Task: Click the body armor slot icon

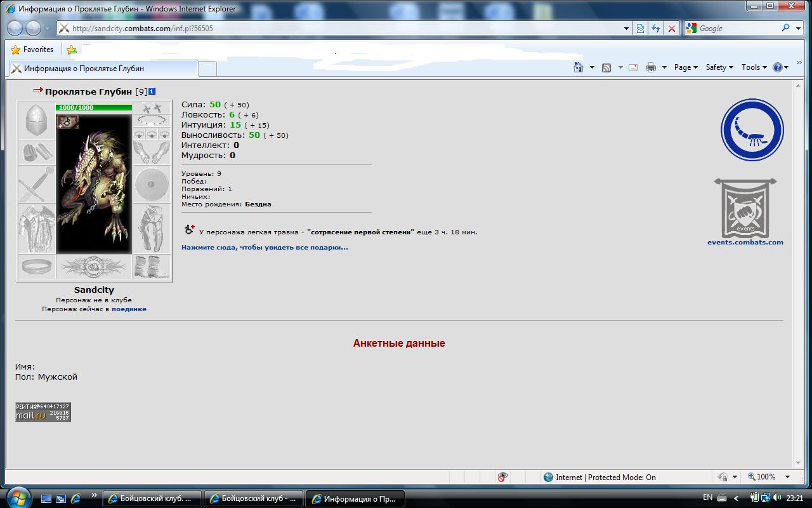Action: pyautogui.click(x=36, y=229)
